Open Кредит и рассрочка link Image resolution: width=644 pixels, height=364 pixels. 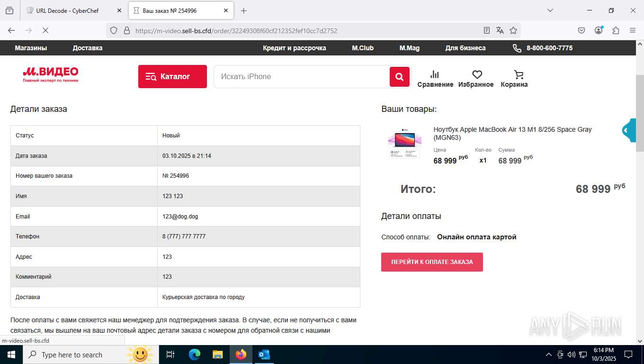point(295,48)
